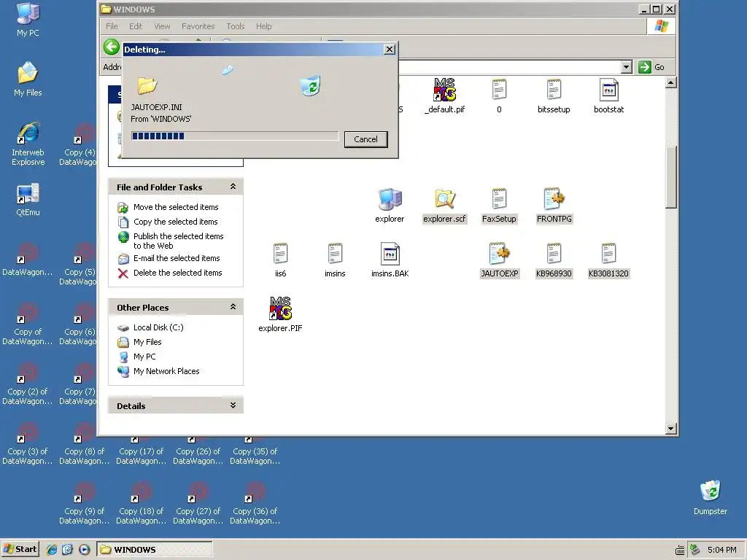747x560 pixels.
Task: Click Move the selected items
Action: [x=176, y=207]
